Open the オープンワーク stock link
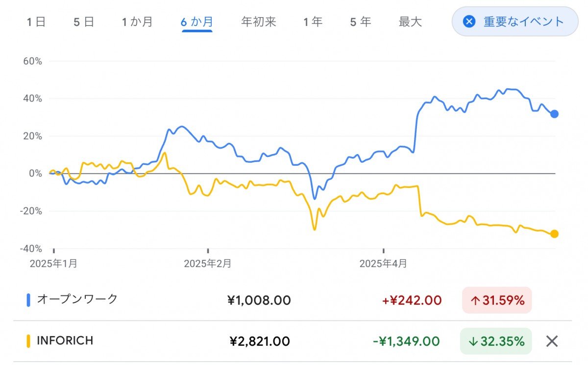 [77, 299]
